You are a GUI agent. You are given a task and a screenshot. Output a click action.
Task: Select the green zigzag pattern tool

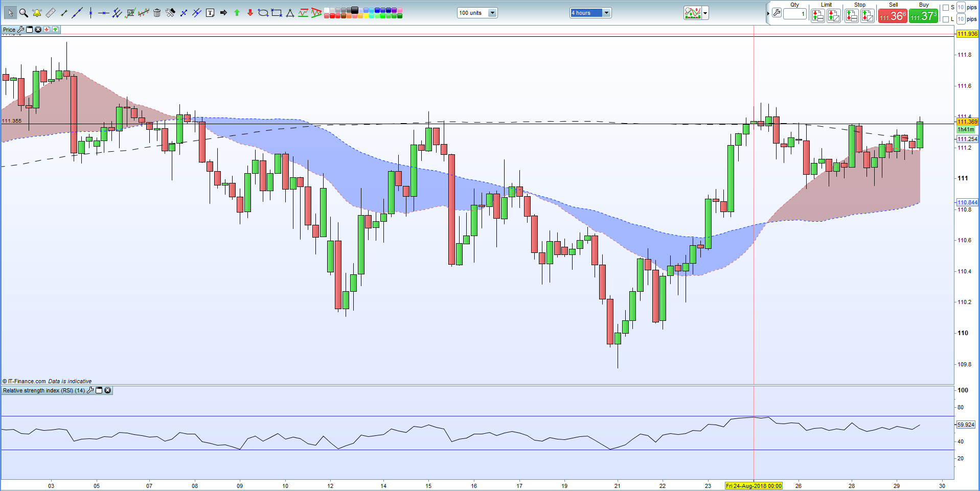(303, 13)
